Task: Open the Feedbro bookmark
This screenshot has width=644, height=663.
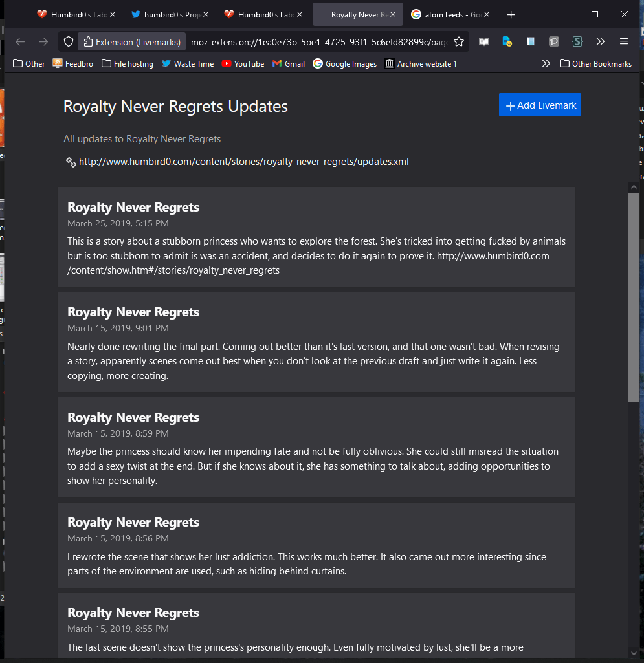Action: tap(75, 63)
